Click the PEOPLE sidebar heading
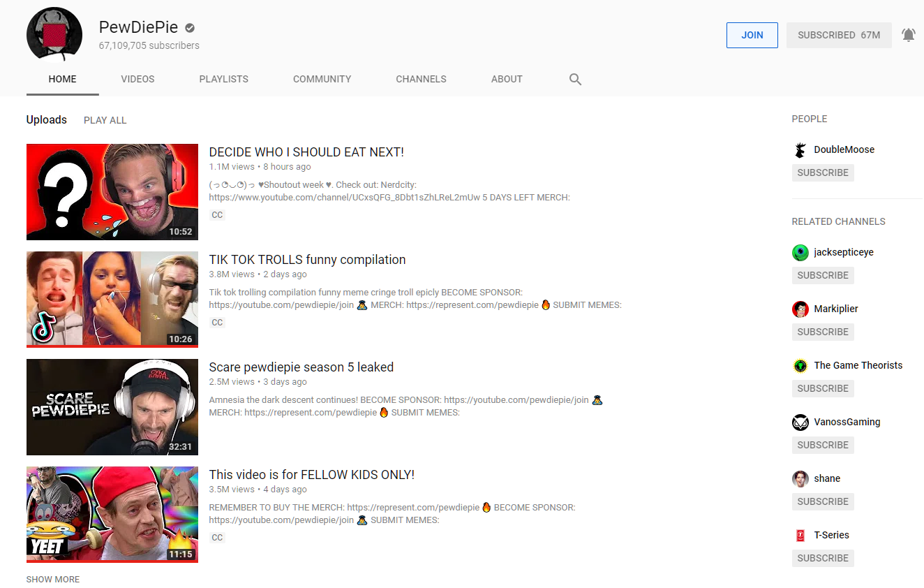This screenshot has width=924, height=588. pyautogui.click(x=810, y=119)
